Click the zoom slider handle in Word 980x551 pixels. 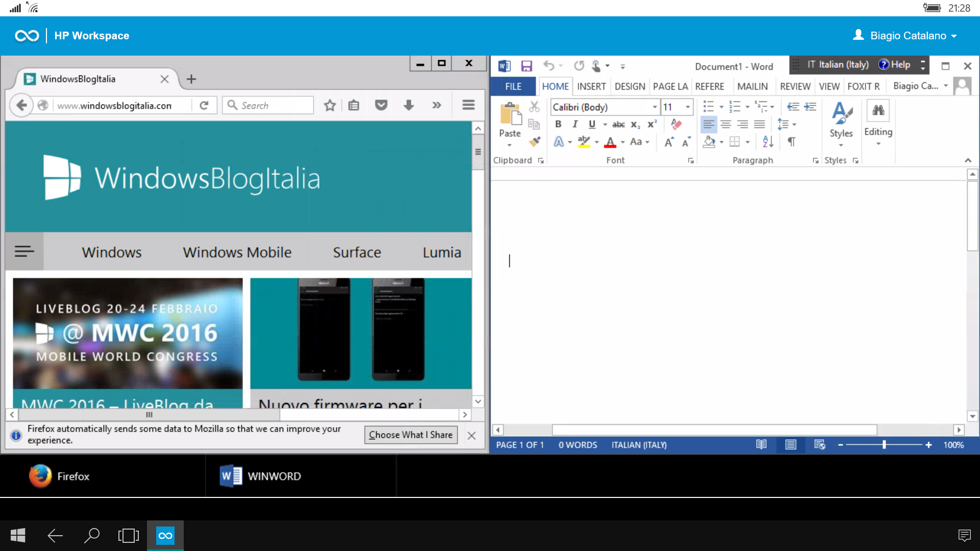[884, 445]
